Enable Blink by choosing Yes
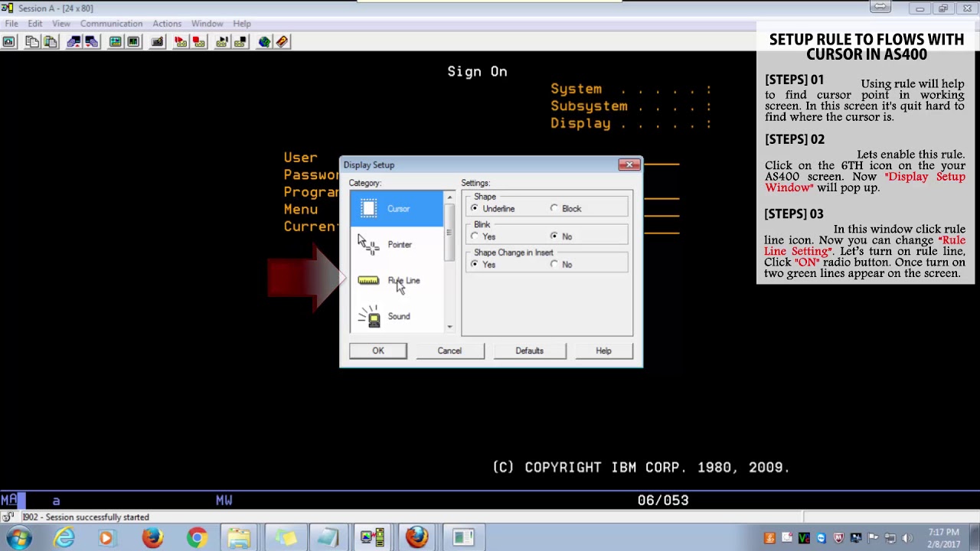The image size is (980, 551). click(x=475, y=236)
